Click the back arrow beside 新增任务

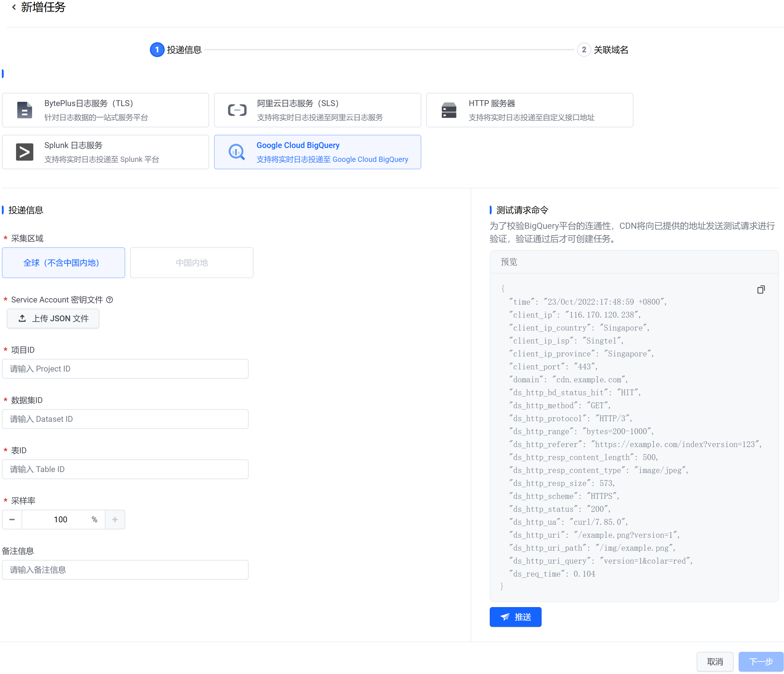click(x=14, y=7)
